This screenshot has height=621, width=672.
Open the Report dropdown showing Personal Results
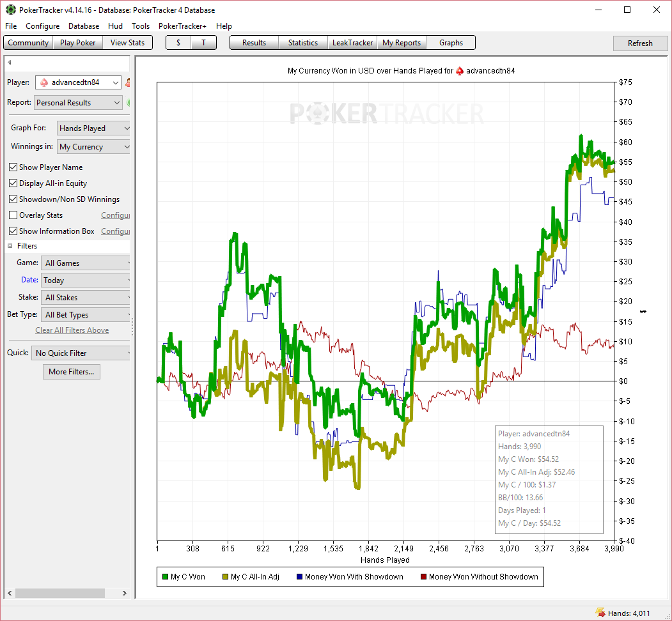[x=78, y=103]
